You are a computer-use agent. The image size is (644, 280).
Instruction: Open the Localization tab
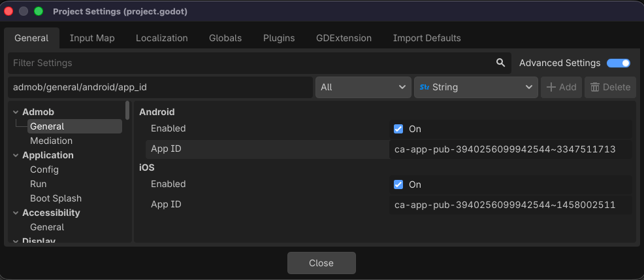coord(162,38)
